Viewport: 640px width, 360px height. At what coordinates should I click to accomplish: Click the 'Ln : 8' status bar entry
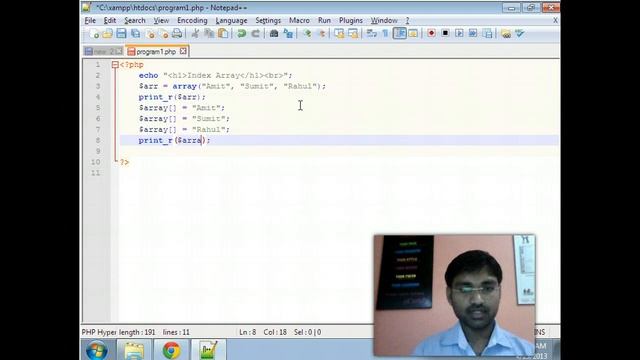[x=248, y=332]
